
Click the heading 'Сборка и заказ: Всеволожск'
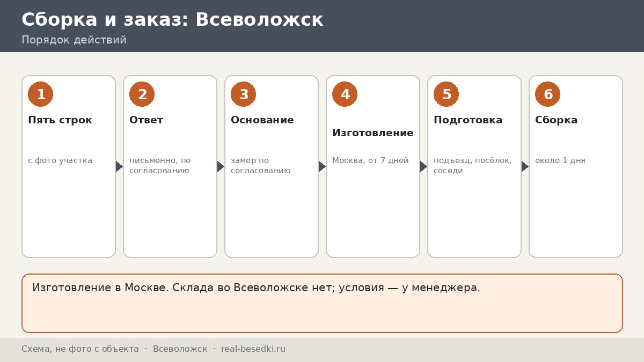[x=172, y=20]
